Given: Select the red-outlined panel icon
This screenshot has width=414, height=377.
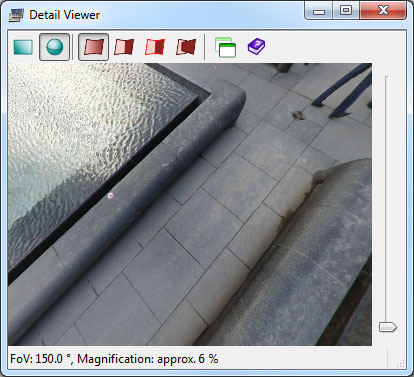Looking at the screenshot, I should click(155, 47).
